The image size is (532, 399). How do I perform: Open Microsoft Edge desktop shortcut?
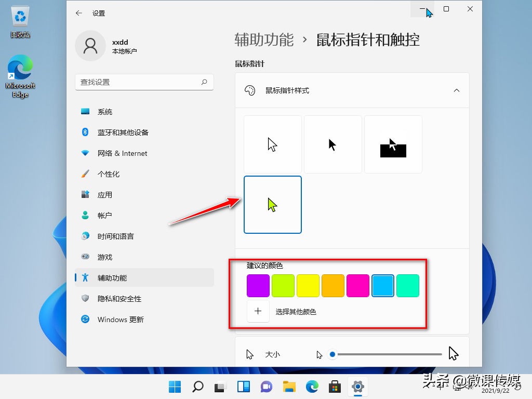[x=20, y=76]
